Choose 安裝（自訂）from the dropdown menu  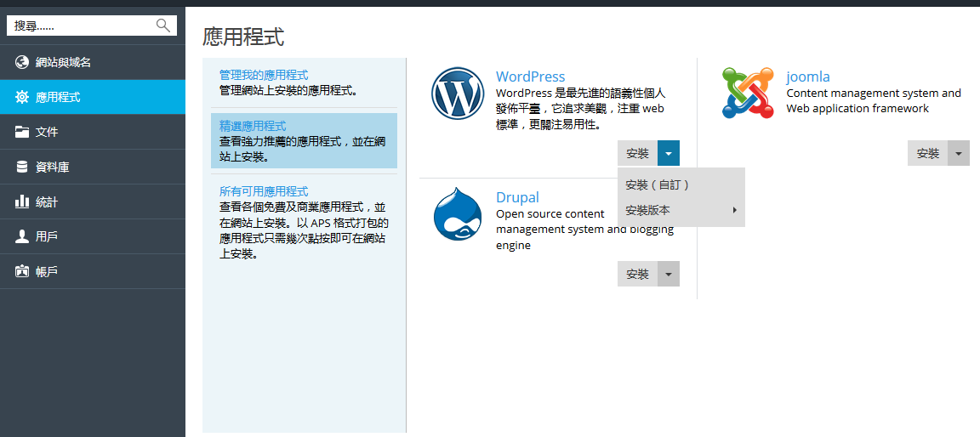point(681,184)
